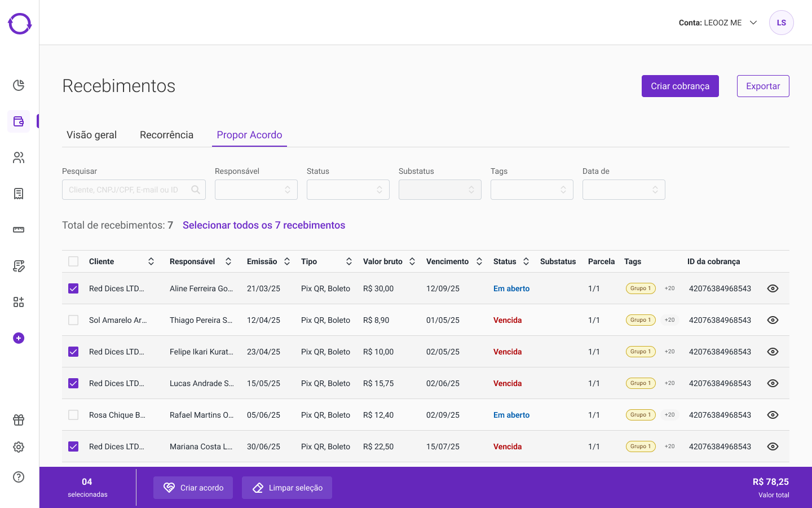Click the Criar acordo button

(x=193, y=488)
